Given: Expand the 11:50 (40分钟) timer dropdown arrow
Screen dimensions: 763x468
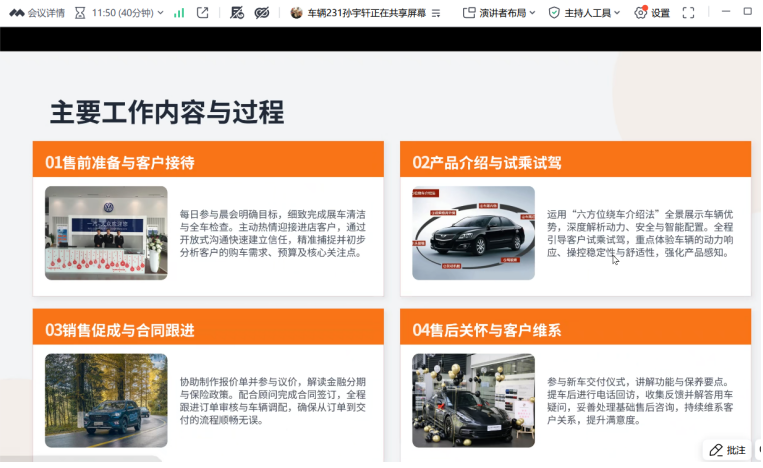Looking at the screenshot, I should 161,13.
